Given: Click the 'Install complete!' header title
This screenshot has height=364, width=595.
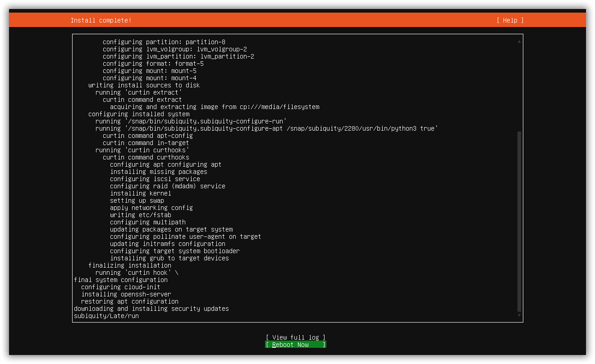Looking at the screenshot, I should click(101, 20).
